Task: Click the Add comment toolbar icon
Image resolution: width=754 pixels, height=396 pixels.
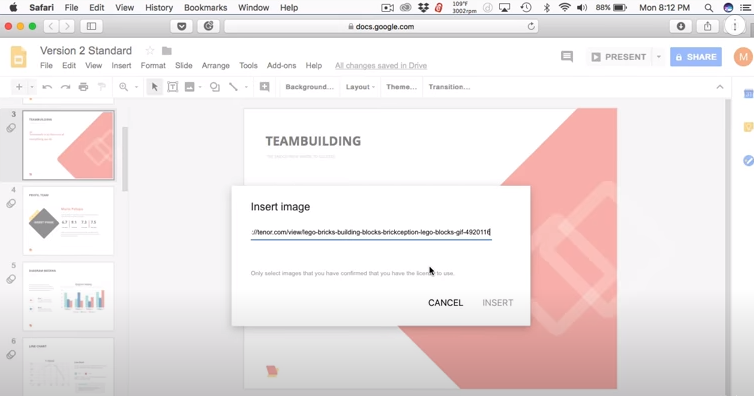Action: click(264, 87)
